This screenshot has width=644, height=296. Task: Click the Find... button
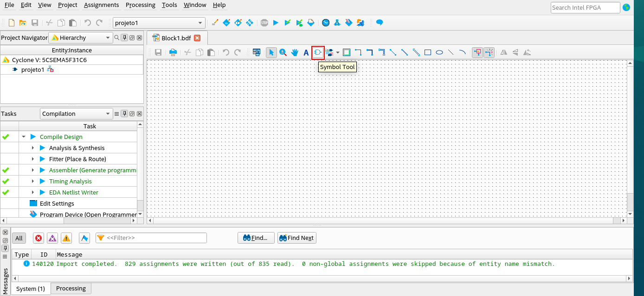coord(256,238)
